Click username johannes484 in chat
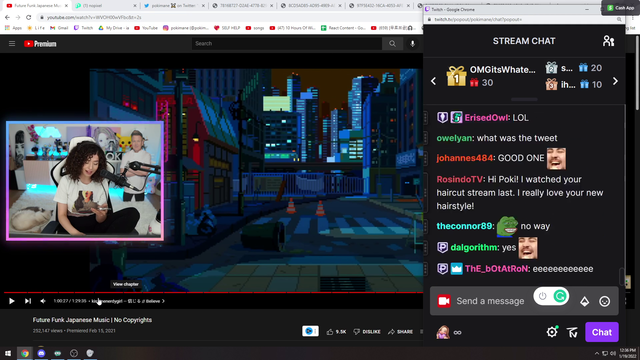 coord(464,158)
